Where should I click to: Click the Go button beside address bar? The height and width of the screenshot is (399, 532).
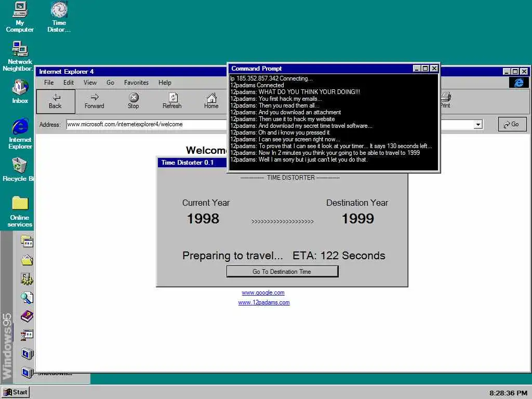512,124
